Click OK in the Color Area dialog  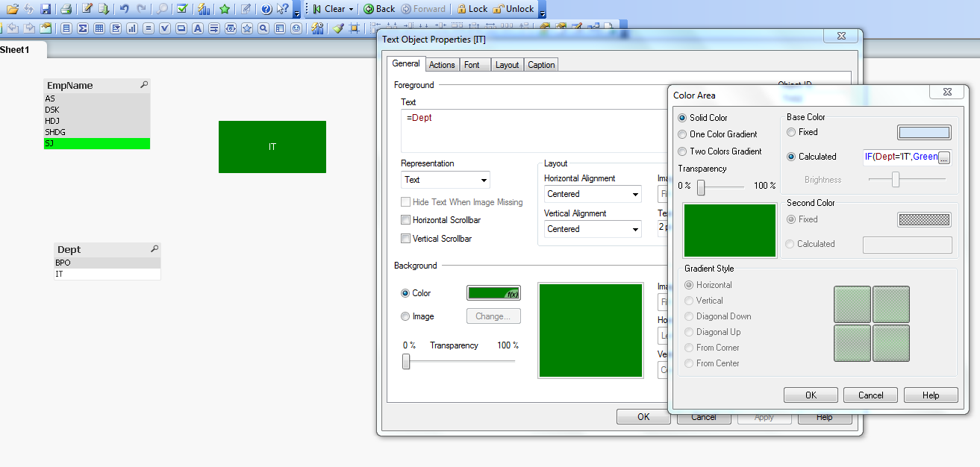(811, 395)
